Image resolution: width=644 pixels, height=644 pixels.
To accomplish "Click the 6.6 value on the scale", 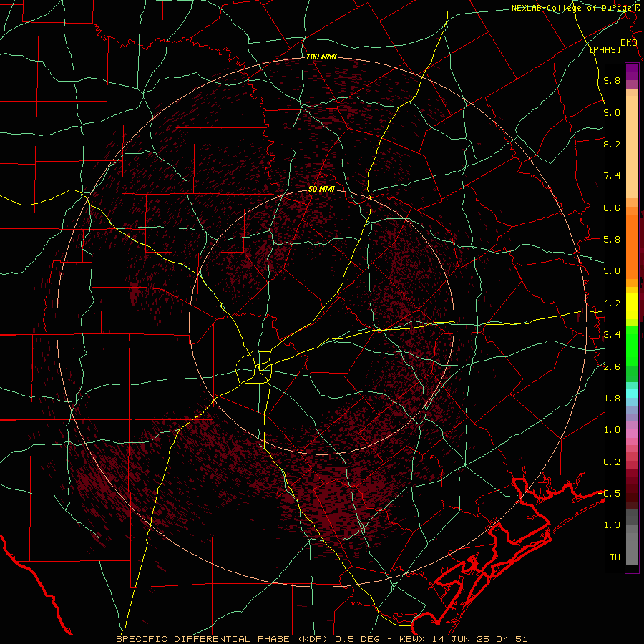I will (612, 208).
